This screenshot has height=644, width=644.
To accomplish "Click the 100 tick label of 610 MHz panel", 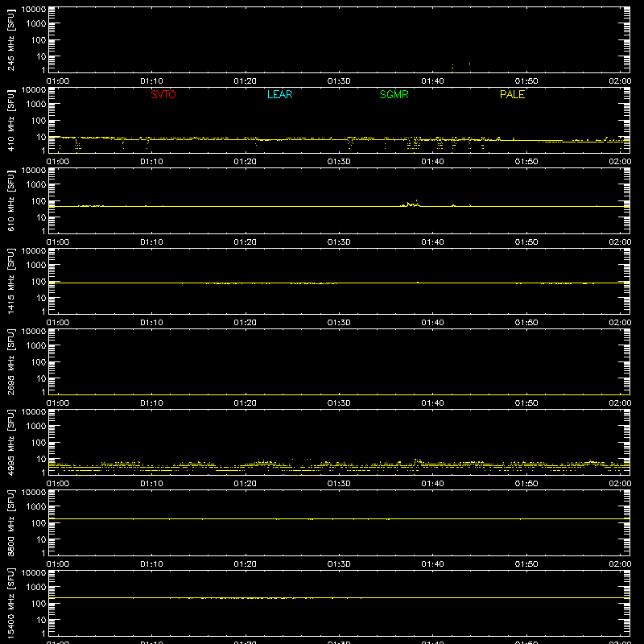I will [39, 201].
